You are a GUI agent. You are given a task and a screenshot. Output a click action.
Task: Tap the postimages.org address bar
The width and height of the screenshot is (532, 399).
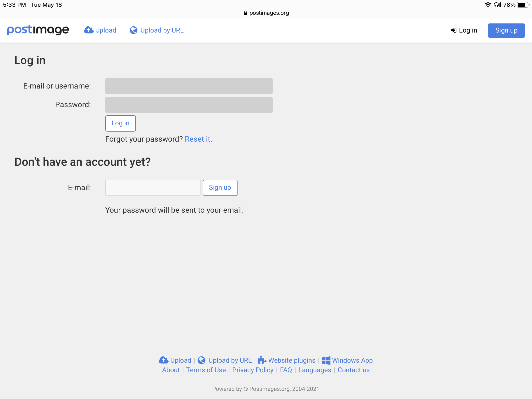pos(266,13)
